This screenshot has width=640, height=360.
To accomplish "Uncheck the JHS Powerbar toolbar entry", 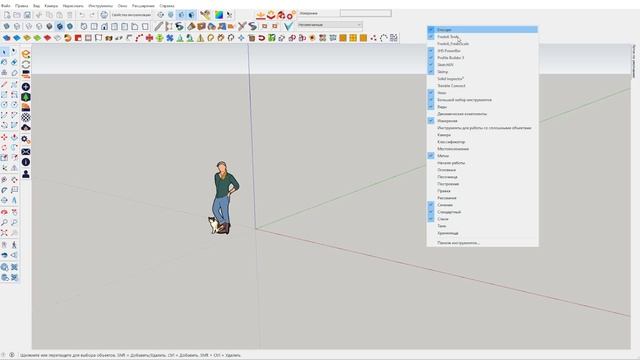I will click(x=482, y=51).
